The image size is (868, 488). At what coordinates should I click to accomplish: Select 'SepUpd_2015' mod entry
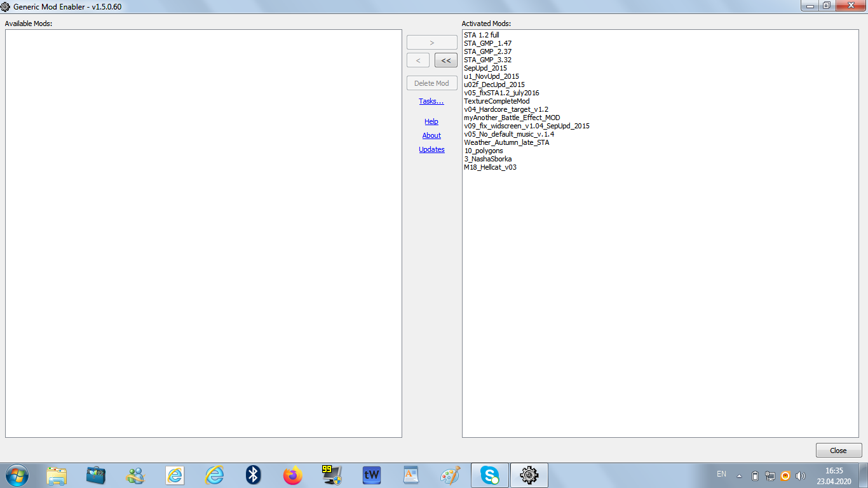(485, 68)
